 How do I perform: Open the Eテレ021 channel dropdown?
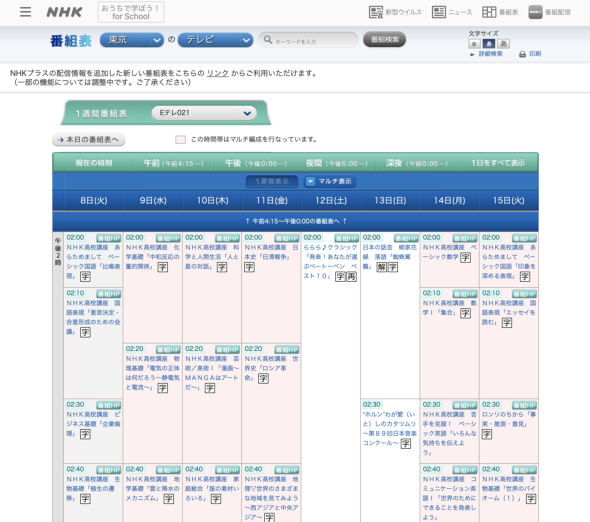[x=204, y=113]
